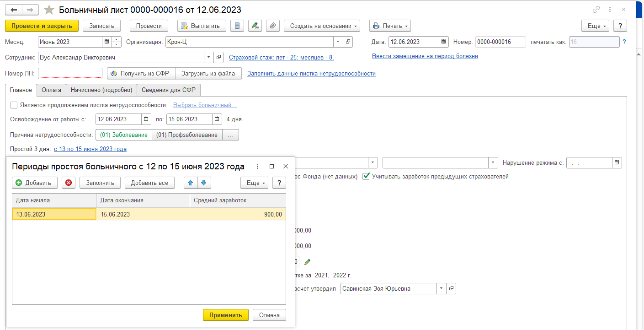This screenshot has width=644, height=330.
Task: Click the red delete icon in dialog
Action: point(69,183)
